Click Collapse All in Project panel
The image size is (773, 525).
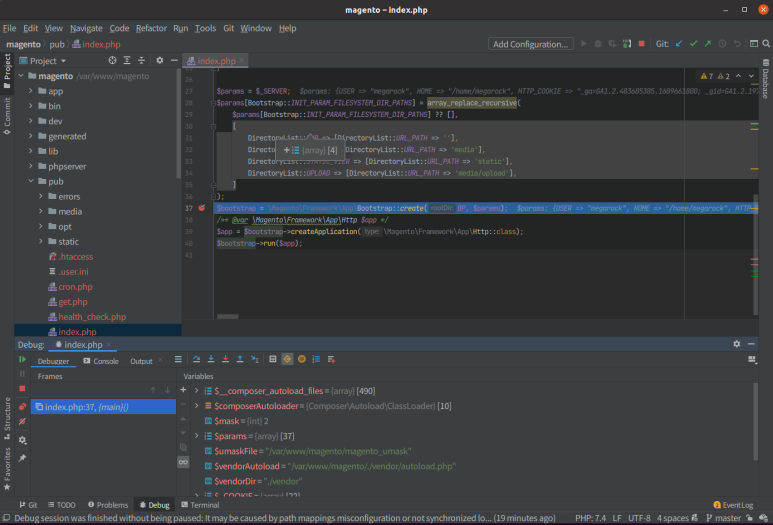click(141, 60)
